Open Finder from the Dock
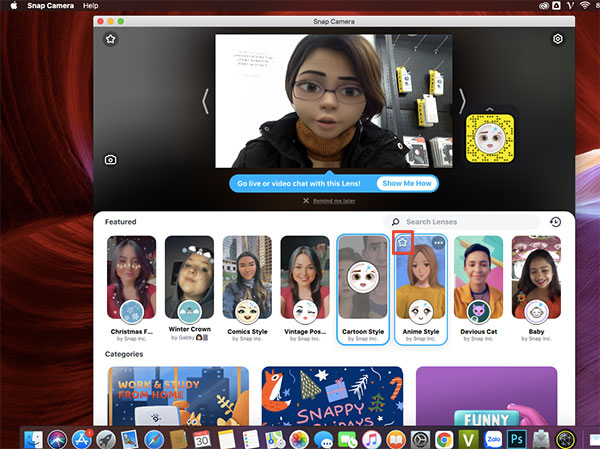The height and width of the screenshot is (449, 600). pyautogui.click(x=33, y=439)
